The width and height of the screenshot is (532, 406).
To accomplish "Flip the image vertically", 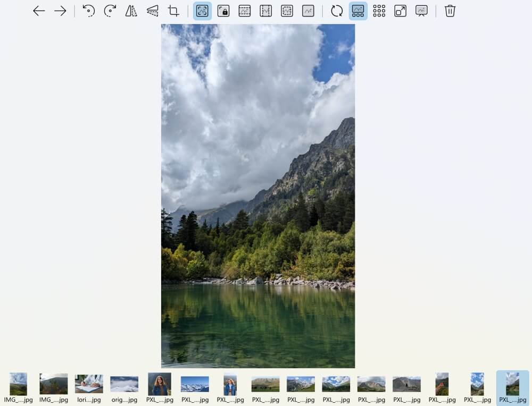I will (x=152, y=11).
